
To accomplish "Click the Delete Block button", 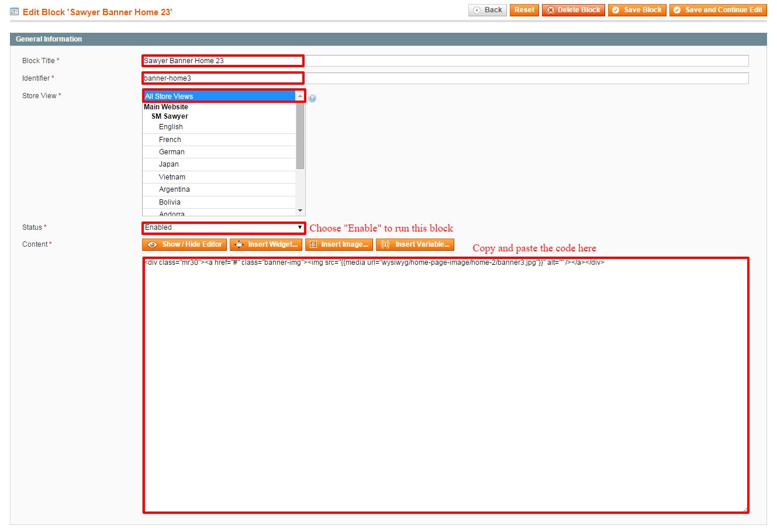I will 574,10.
